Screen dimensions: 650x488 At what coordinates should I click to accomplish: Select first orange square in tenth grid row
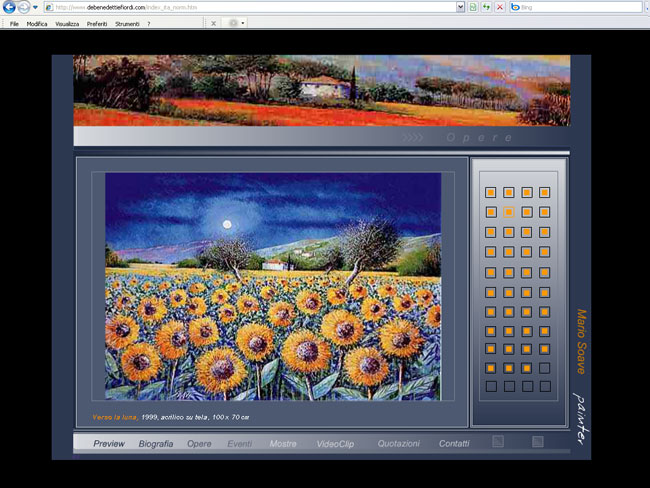(490, 368)
